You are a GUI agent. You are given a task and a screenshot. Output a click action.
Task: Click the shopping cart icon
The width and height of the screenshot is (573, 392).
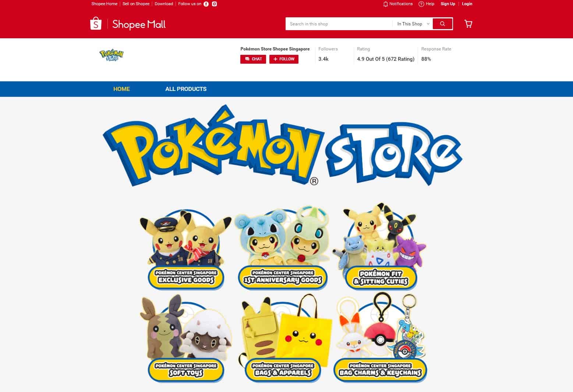[x=468, y=24]
